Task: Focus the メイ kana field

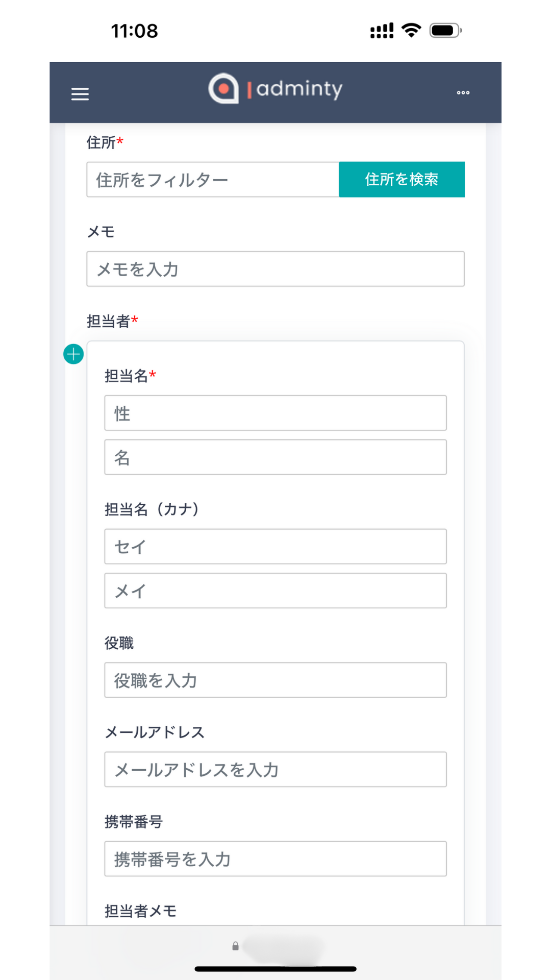Action: 275,591
